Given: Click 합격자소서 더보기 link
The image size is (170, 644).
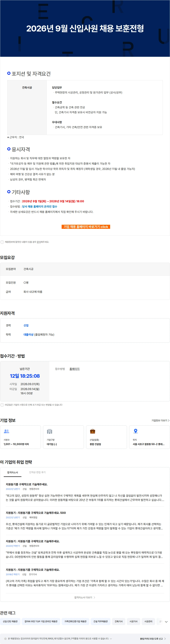Looking at the screenshot, I should pyautogui.click(x=85, y=597).
